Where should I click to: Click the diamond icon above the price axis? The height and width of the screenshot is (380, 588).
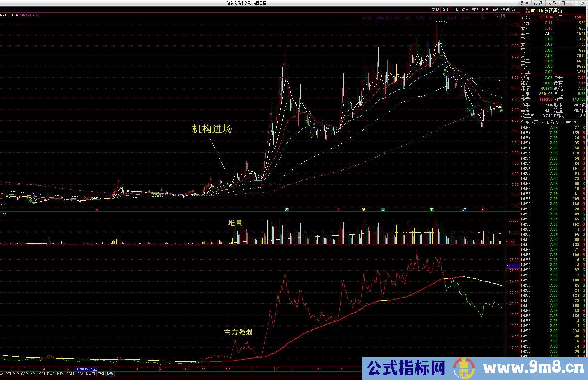tap(498, 16)
